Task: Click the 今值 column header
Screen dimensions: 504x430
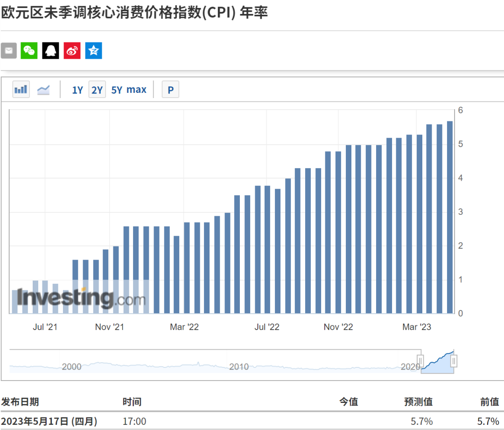Action: 349,402
